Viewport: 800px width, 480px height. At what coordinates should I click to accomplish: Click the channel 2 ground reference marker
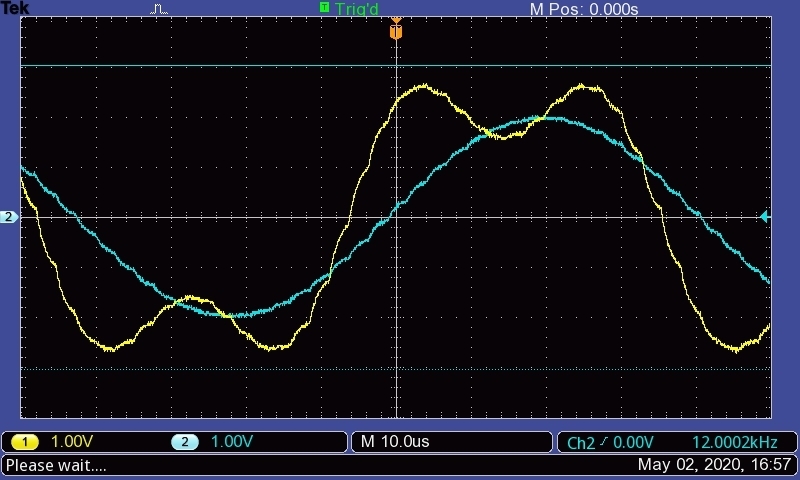coord(9,217)
